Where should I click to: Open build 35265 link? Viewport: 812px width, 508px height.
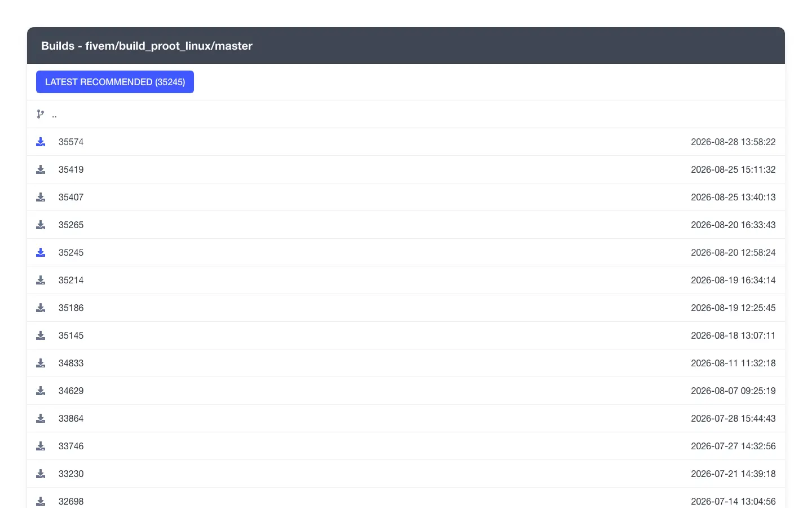tap(71, 225)
